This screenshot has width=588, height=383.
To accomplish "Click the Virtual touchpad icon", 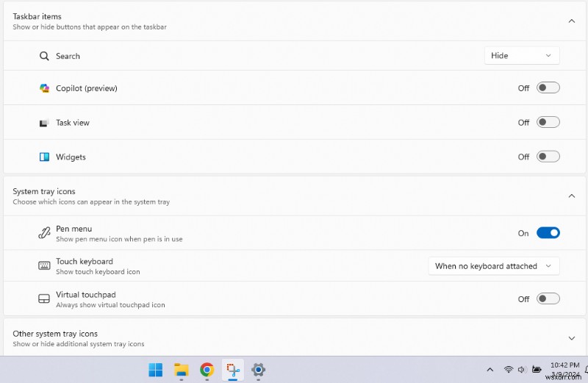I will coord(44,299).
